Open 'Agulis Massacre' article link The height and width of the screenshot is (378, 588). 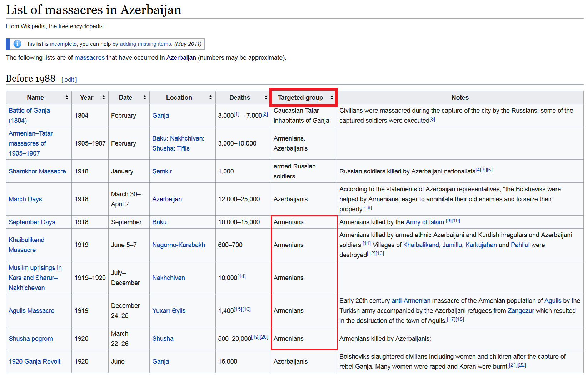coord(31,311)
